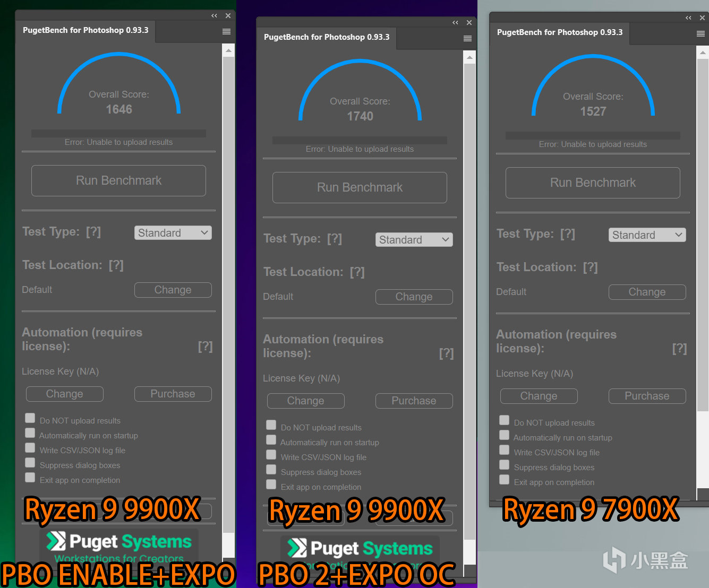Enable Do NOT upload results in 1740-score panel
Image resolution: width=709 pixels, height=588 pixels.
(271, 425)
